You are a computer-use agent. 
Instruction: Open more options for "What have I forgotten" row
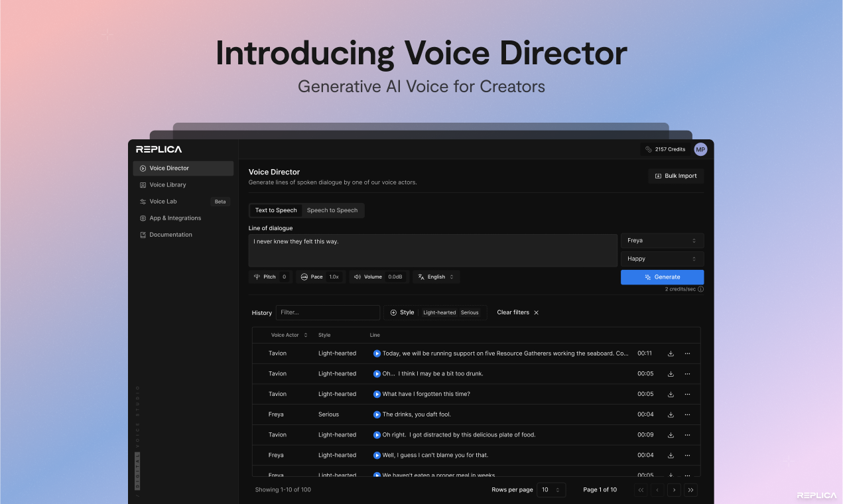coord(687,394)
